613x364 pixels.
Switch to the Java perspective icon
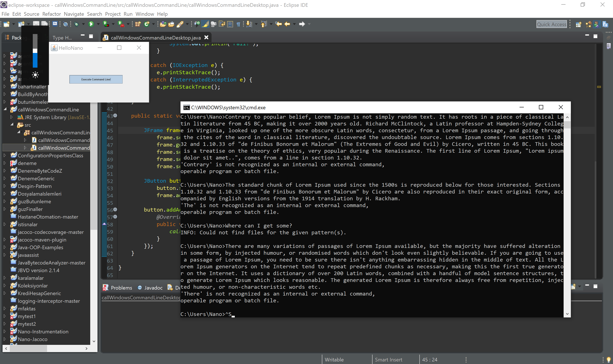pyautogui.click(x=597, y=24)
